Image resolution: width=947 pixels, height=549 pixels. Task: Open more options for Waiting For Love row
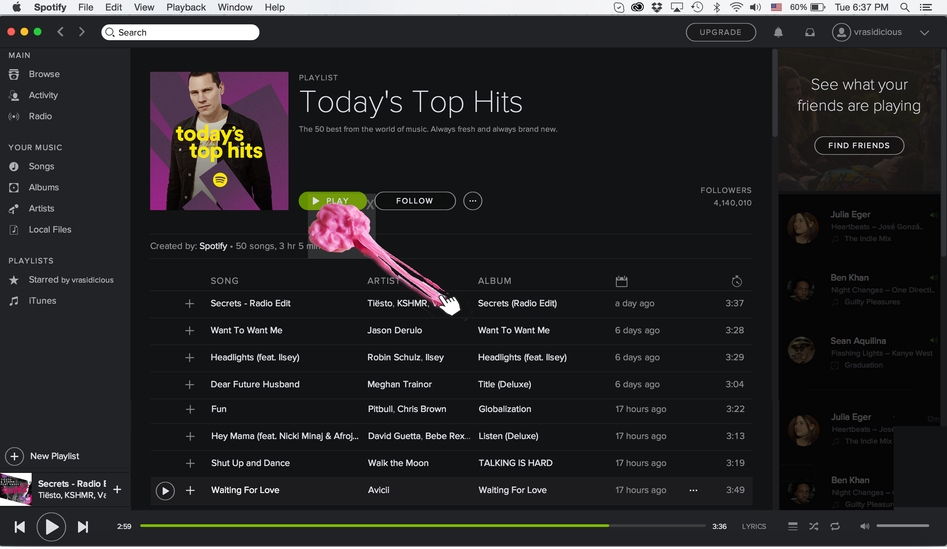tap(693, 490)
